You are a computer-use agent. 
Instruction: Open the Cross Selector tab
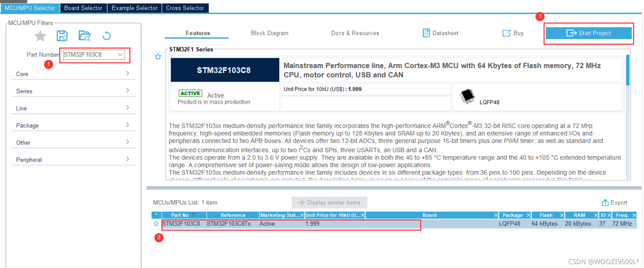(x=185, y=8)
